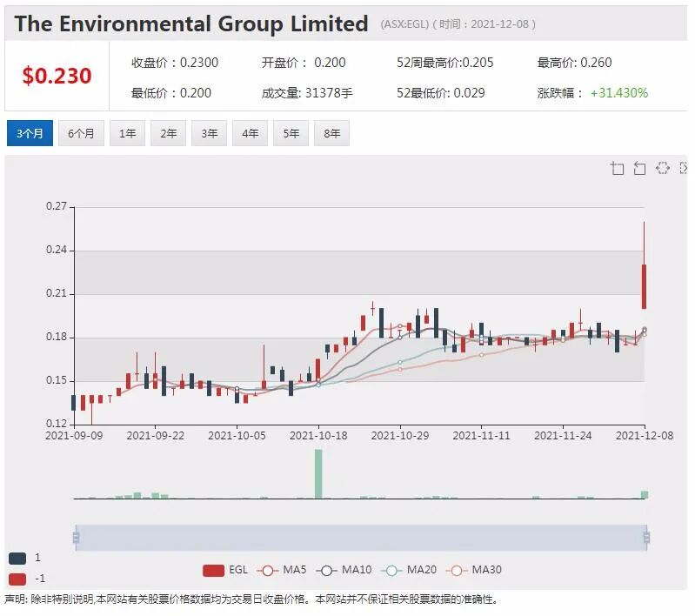This screenshot has width=695, height=616.
Task: Click the (ASX:EGL) ticker label
Action: tap(404, 24)
